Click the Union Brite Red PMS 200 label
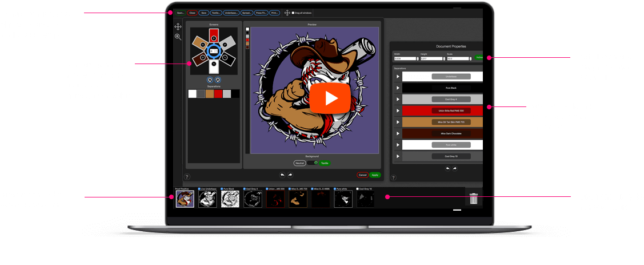 [451, 110]
